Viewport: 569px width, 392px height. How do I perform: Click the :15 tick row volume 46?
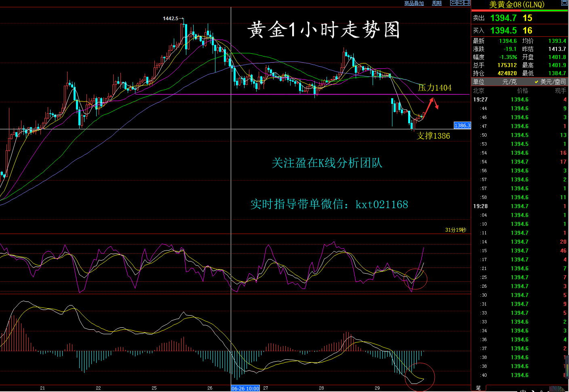click(563, 251)
